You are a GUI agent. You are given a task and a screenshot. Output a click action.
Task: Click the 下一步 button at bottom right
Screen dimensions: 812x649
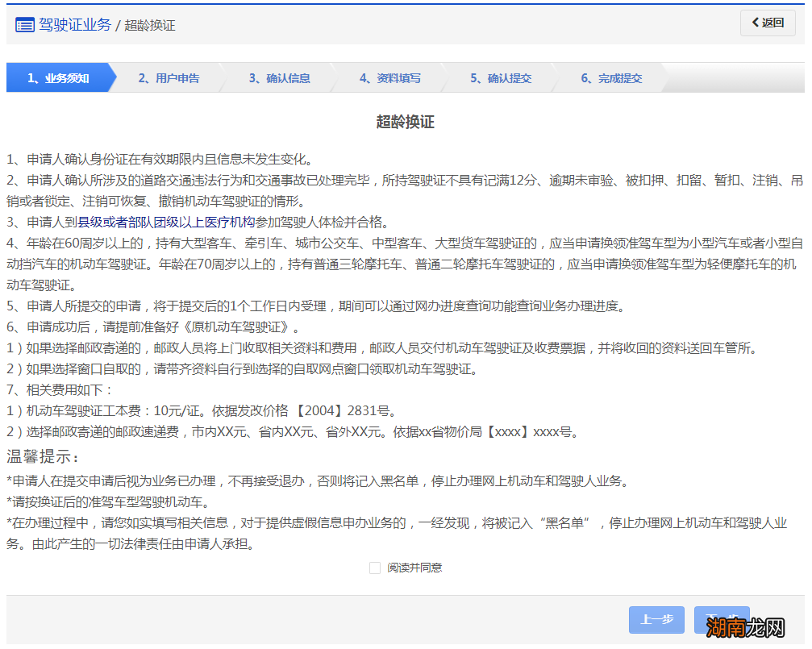(x=722, y=619)
